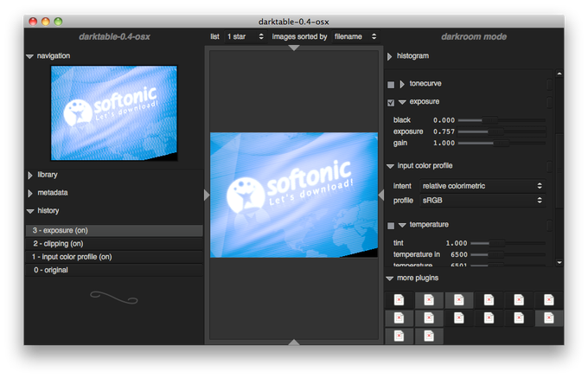
Task: Click third plugin icon in middle row of more plugins
Action: pyautogui.click(x=459, y=318)
